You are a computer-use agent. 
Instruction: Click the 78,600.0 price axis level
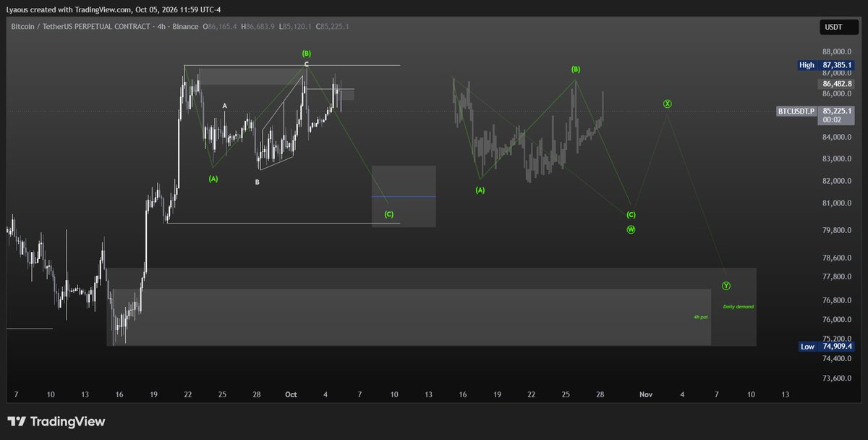click(x=837, y=258)
